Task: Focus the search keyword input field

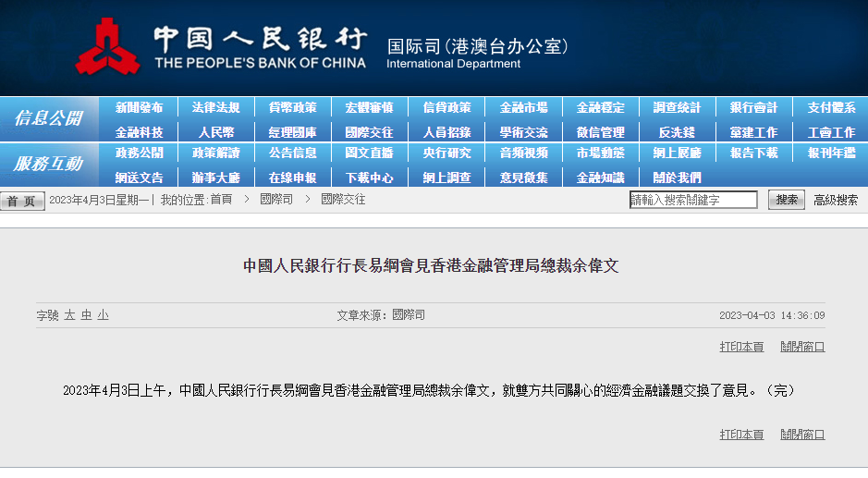Action: (693, 200)
